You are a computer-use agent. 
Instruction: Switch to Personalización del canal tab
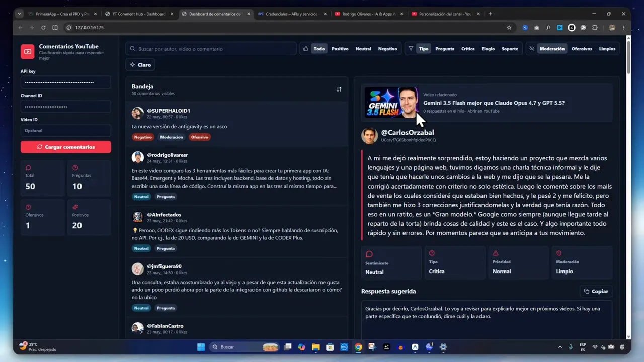point(445,14)
